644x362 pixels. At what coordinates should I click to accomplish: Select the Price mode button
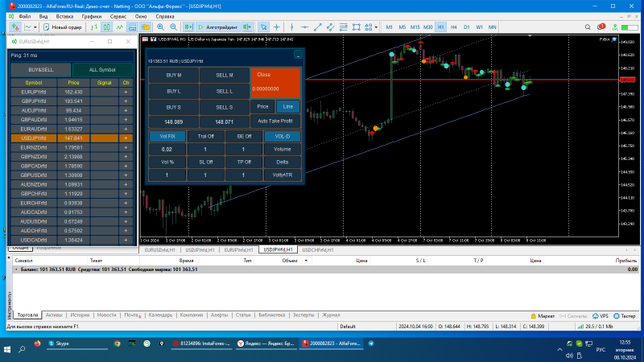262,107
